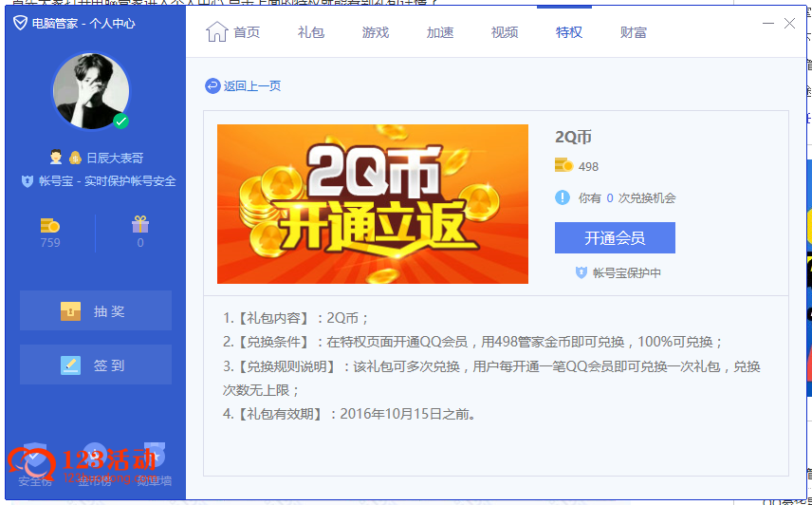The width and height of the screenshot is (812, 505).
Task: Go to the 视频 tab
Action: [x=504, y=32]
